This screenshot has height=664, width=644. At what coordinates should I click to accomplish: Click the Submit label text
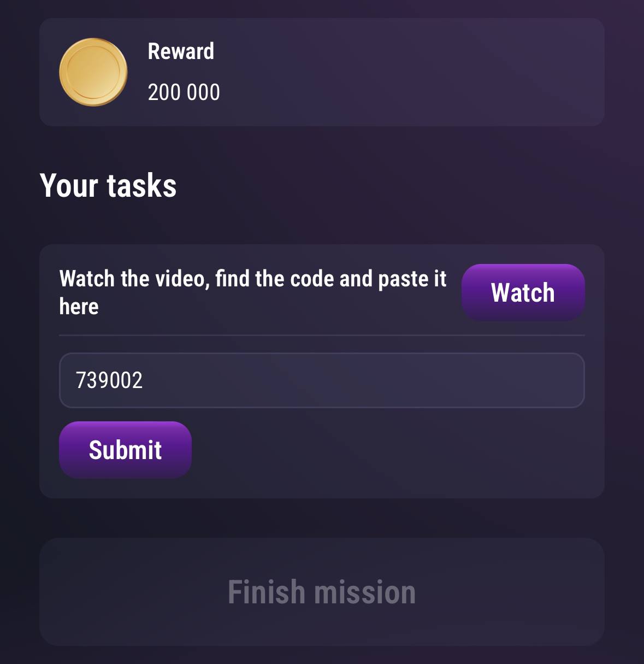(x=125, y=450)
